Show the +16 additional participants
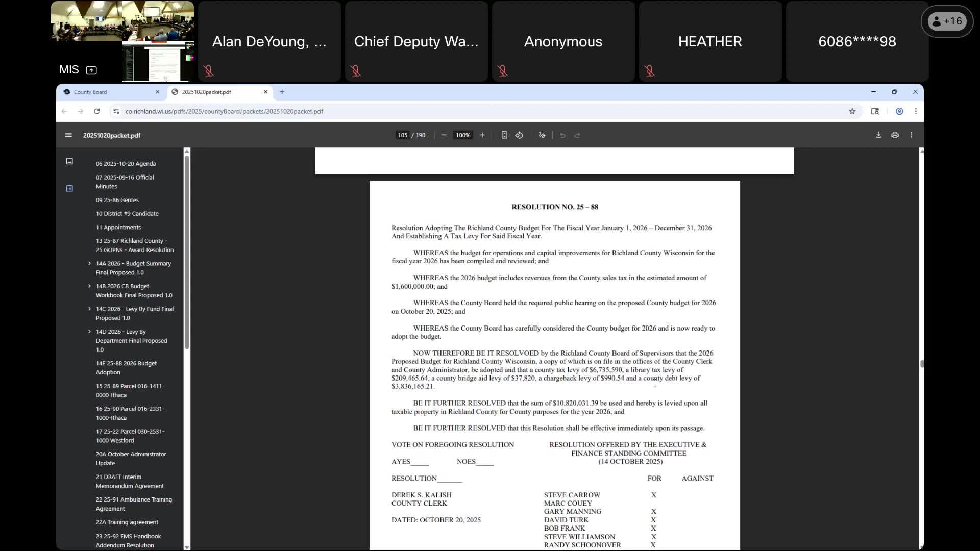980x551 pixels. click(947, 21)
